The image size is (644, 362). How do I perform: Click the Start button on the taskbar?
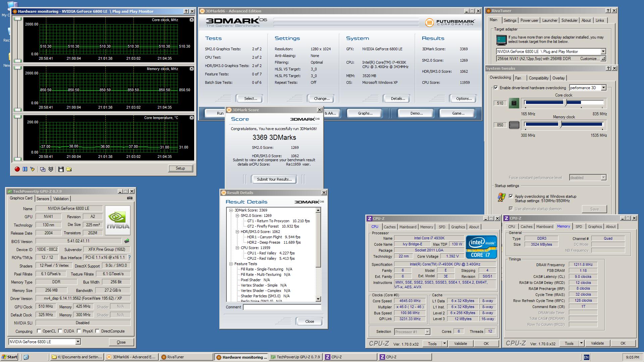click(9, 357)
